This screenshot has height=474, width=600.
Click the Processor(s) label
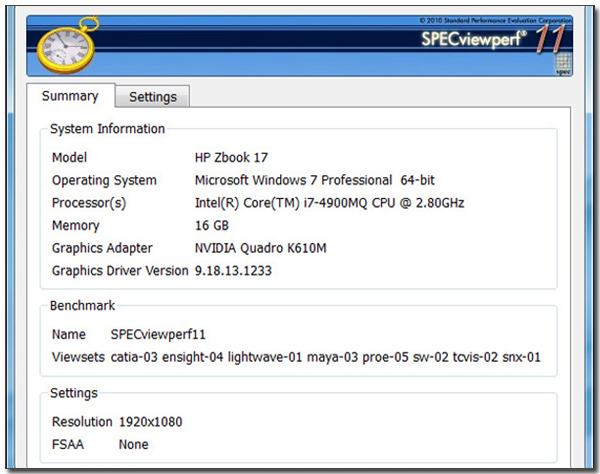click(89, 203)
